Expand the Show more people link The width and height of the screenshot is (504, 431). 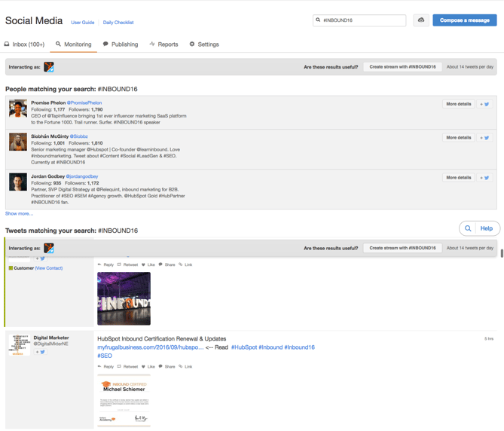coord(19,213)
